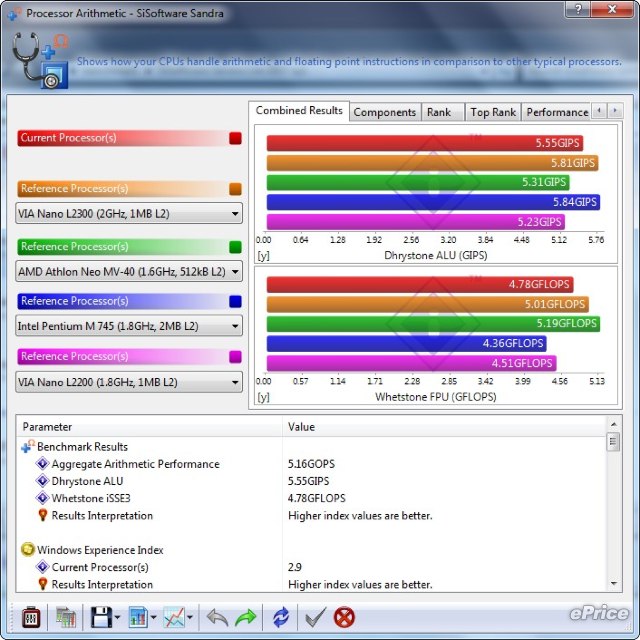Screen dimensions: 640x640
Task: Switch to the Components tab
Action: tap(385, 112)
